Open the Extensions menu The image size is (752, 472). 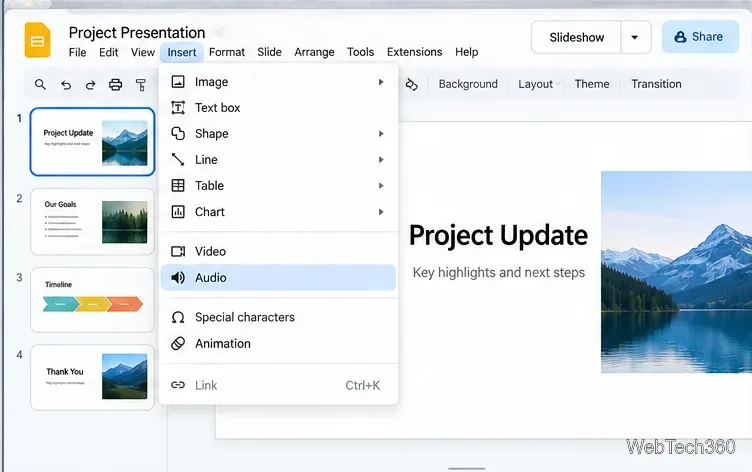(x=414, y=52)
